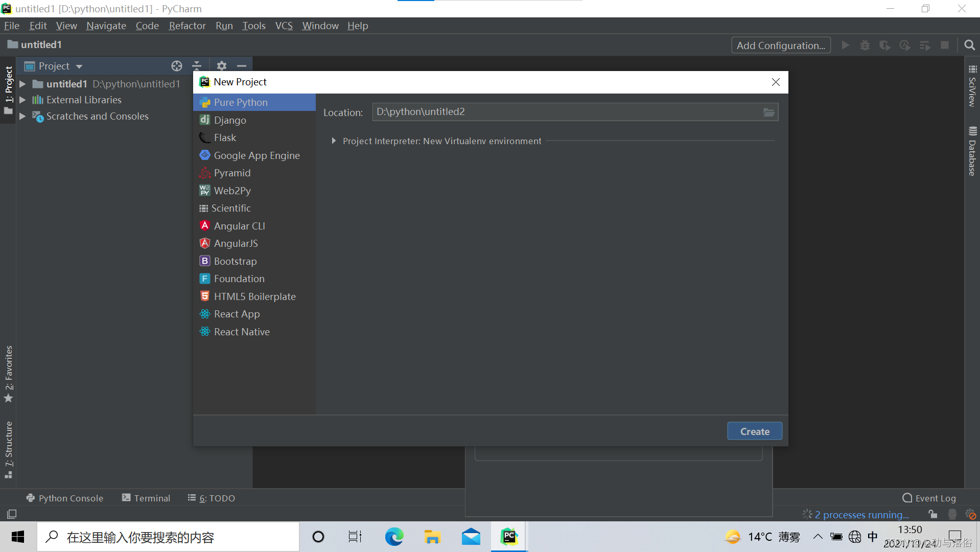The width and height of the screenshot is (980, 552).
Task: Click the Create button
Action: tap(755, 431)
